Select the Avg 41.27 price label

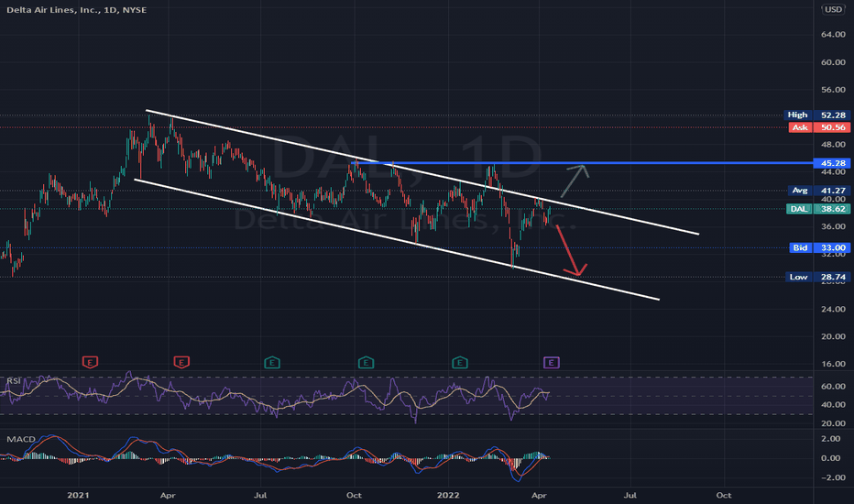[819, 191]
